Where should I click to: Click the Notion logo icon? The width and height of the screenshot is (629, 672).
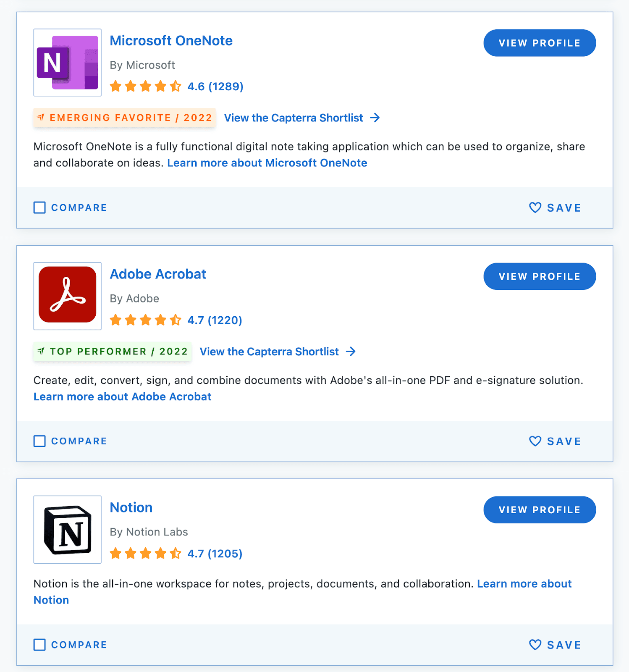(67, 530)
